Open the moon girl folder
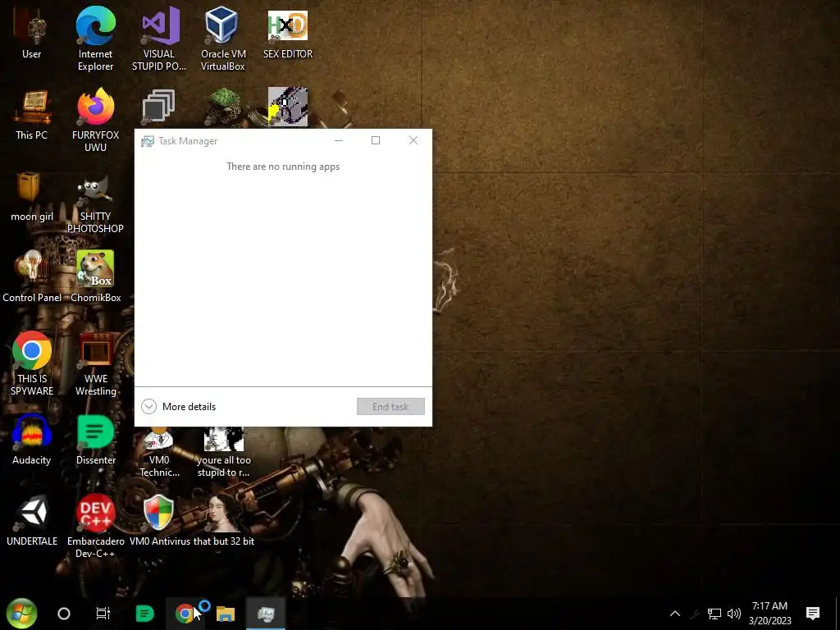Viewport: 840px width, 630px height. pos(32,196)
